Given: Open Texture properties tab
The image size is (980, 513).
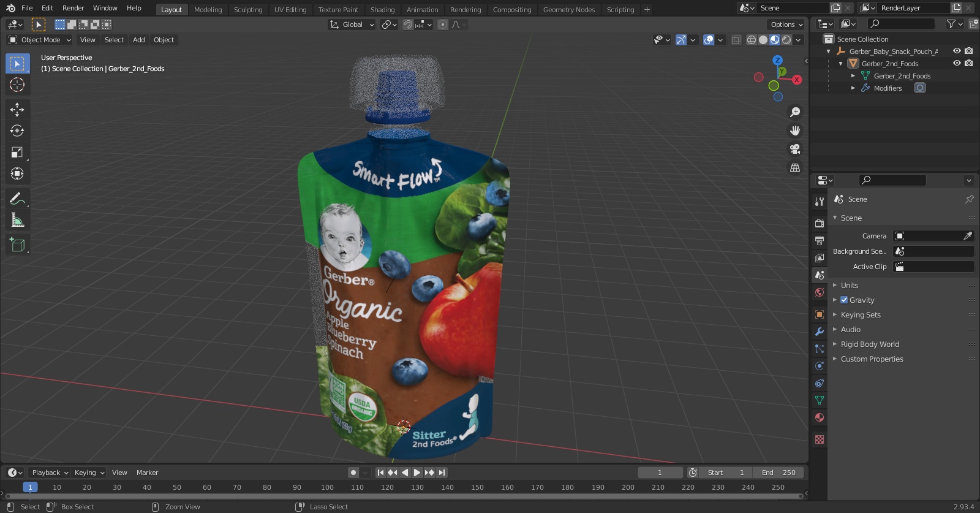Looking at the screenshot, I should (820, 439).
